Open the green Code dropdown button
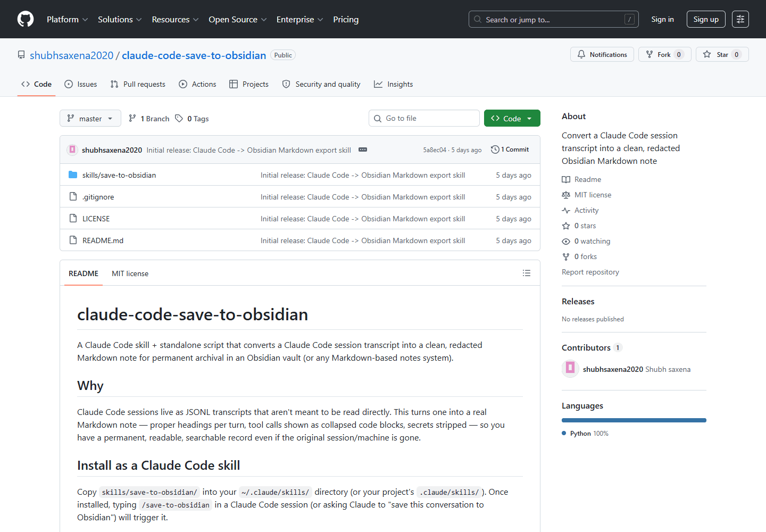The height and width of the screenshot is (532, 766). point(512,118)
